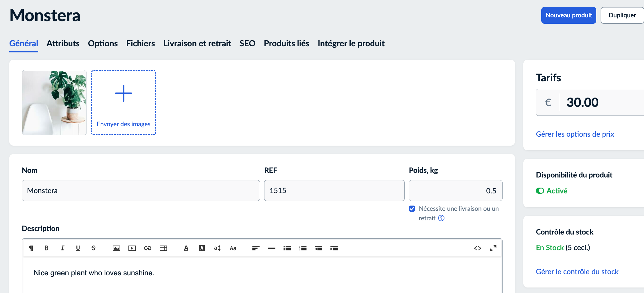The height and width of the screenshot is (293, 644).
Task: Go to Livraison et retrait tab
Action: pos(197,43)
